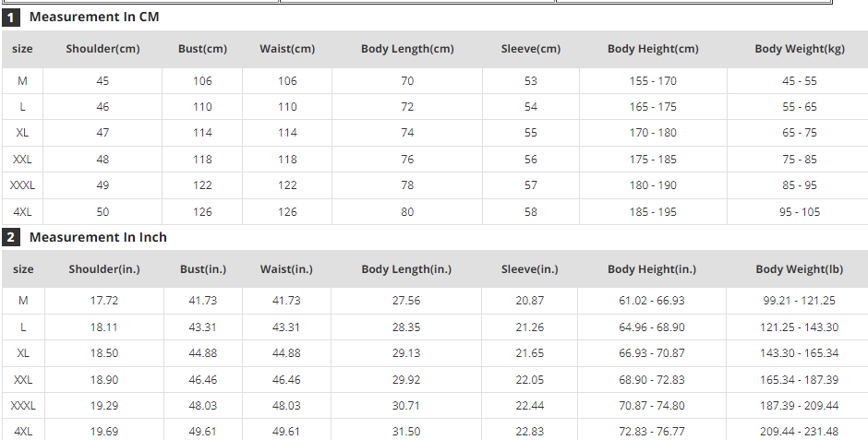This screenshot has width=868, height=440.
Task: Select the Bust(cm) column header
Action: (202, 49)
